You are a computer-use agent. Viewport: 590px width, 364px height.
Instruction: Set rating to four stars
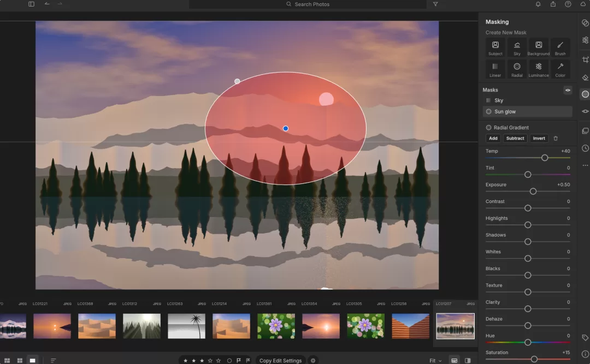point(210,361)
